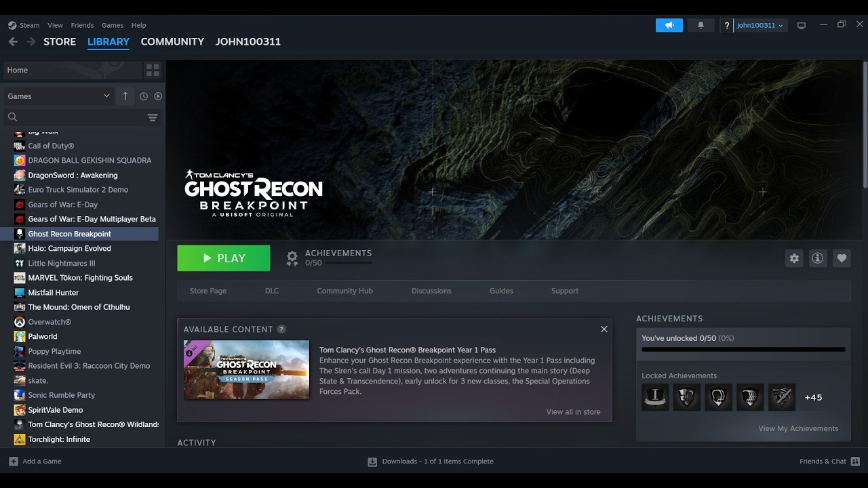Open help for Available Content
868x488 pixels.
point(281,329)
